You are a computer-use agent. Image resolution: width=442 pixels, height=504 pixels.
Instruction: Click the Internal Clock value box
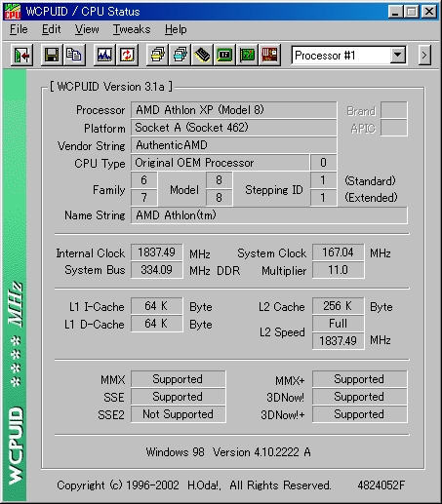click(157, 252)
